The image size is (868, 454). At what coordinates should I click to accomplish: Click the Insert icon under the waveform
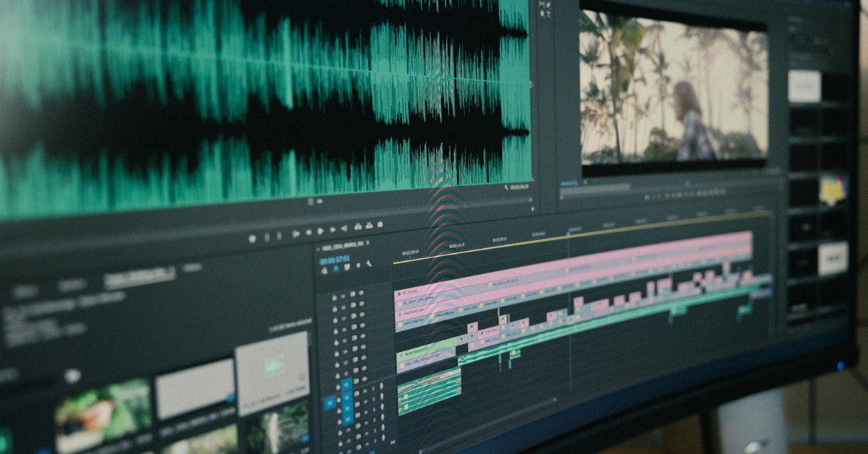point(359,227)
